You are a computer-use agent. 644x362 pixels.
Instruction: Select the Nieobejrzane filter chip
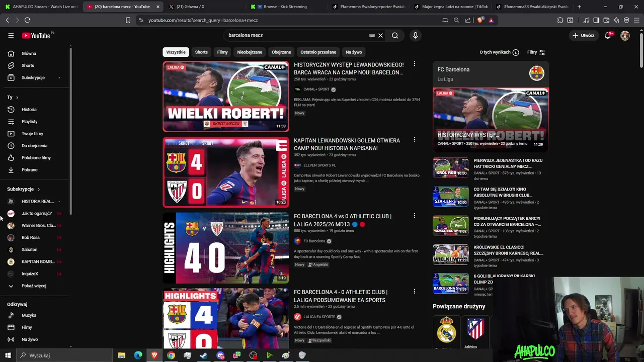tap(250, 52)
